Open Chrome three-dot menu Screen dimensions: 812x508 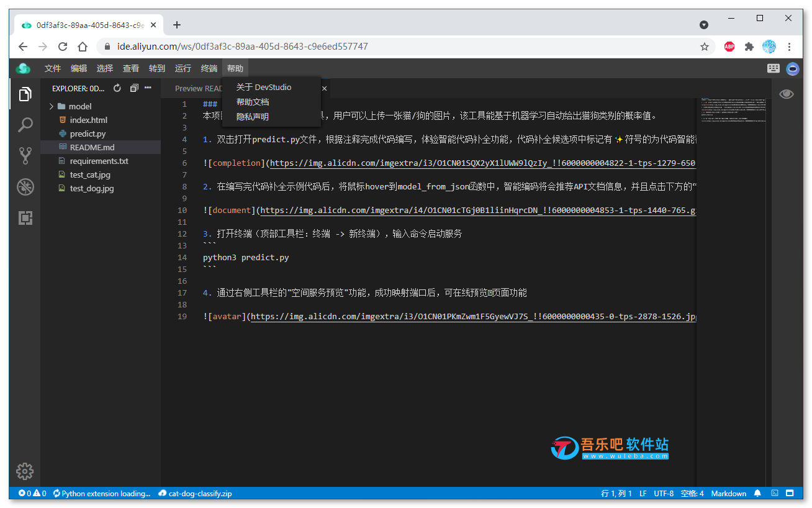[x=790, y=47]
